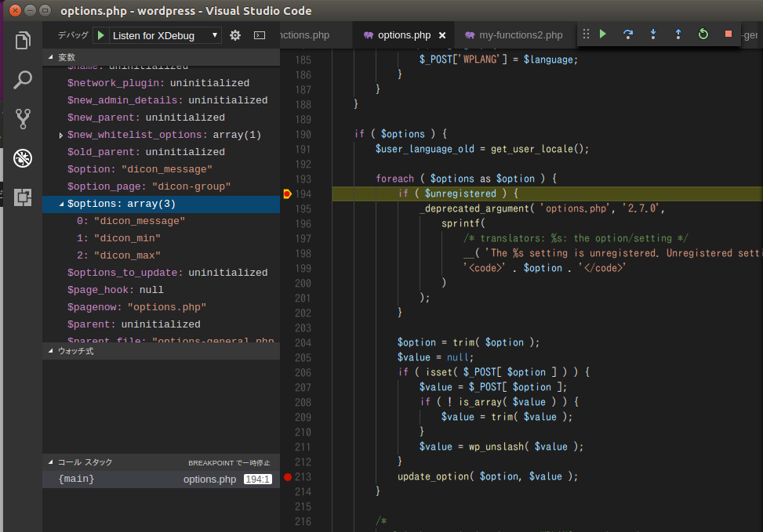
Task: Toggle the breakpoint on line 194
Action: (288, 194)
